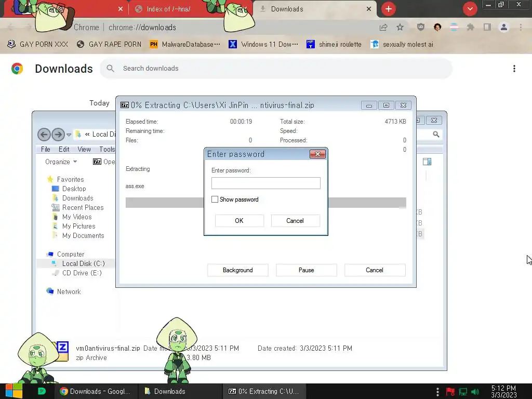Select My Documents in the sidebar
The width and height of the screenshot is (532, 399).
click(83, 235)
